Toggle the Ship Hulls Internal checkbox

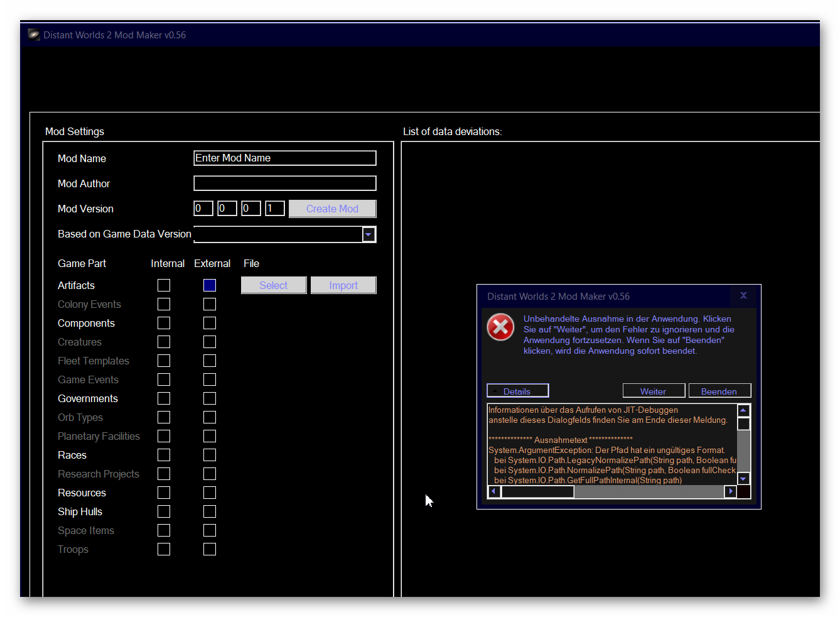(x=164, y=511)
